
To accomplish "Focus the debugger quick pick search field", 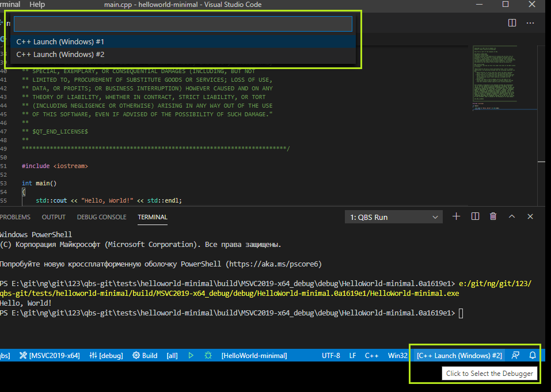I will [183, 24].
